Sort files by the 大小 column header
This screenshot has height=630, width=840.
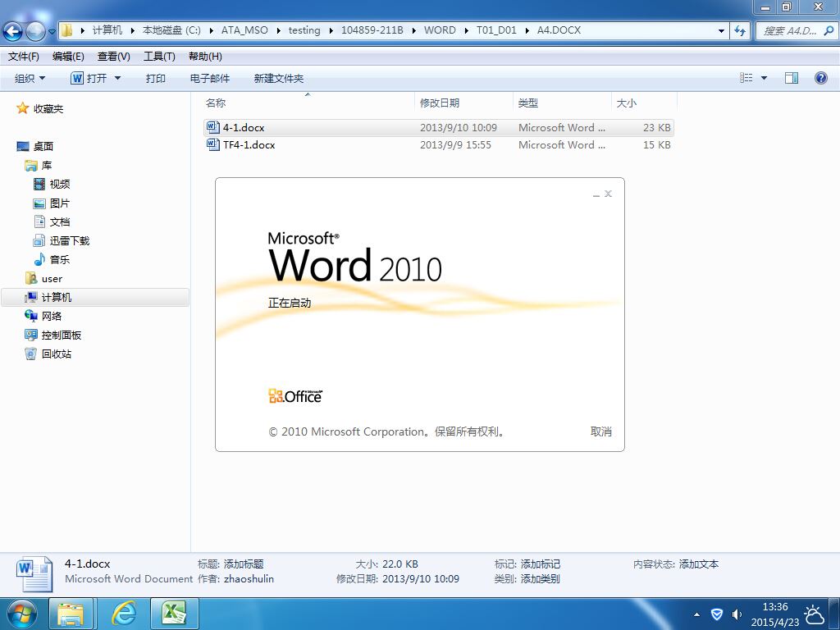[644, 103]
